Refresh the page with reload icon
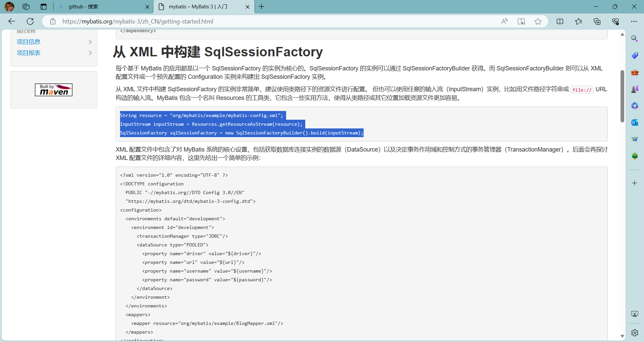Viewport: 644px width, 342px height. pos(30,21)
